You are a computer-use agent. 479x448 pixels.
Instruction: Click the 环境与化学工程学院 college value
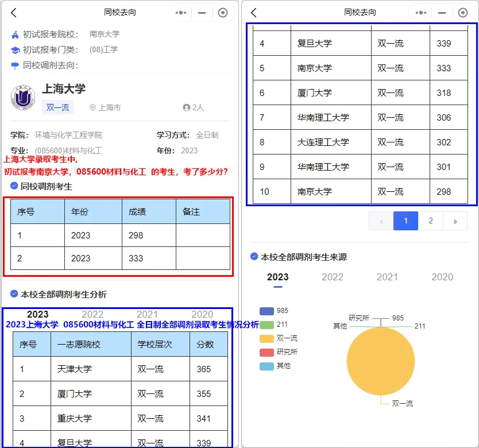point(68,135)
